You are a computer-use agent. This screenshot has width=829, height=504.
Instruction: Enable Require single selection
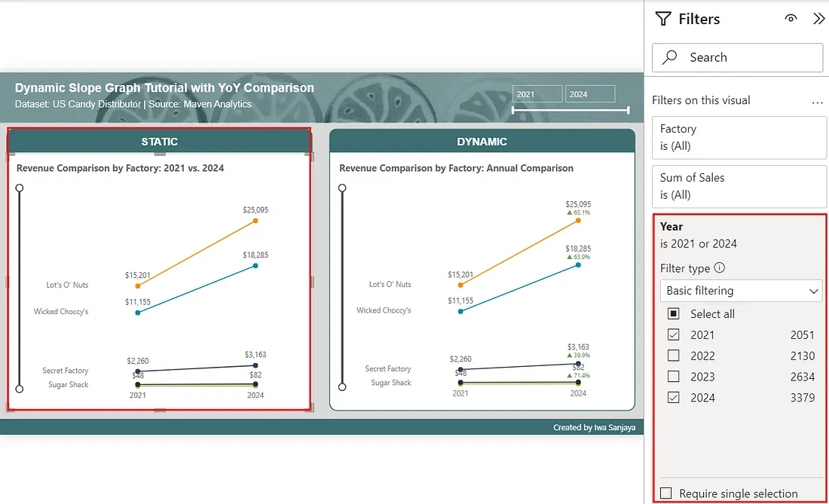(x=666, y=493)
